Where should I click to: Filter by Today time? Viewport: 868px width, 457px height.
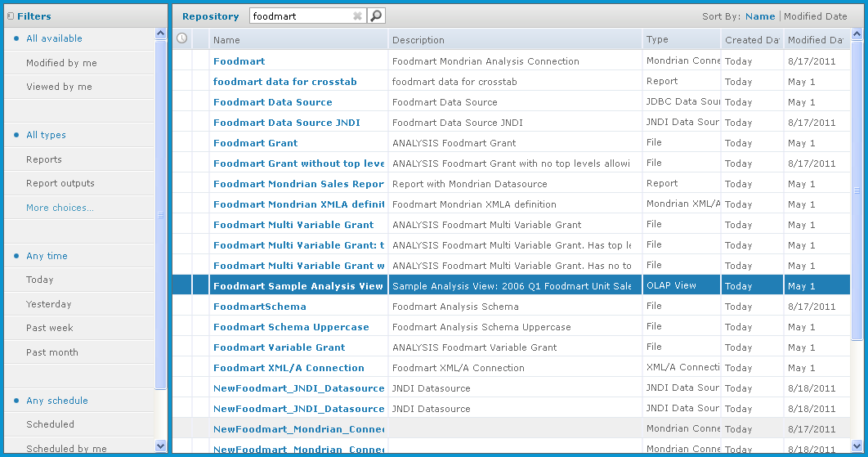(x=40, y=279)
